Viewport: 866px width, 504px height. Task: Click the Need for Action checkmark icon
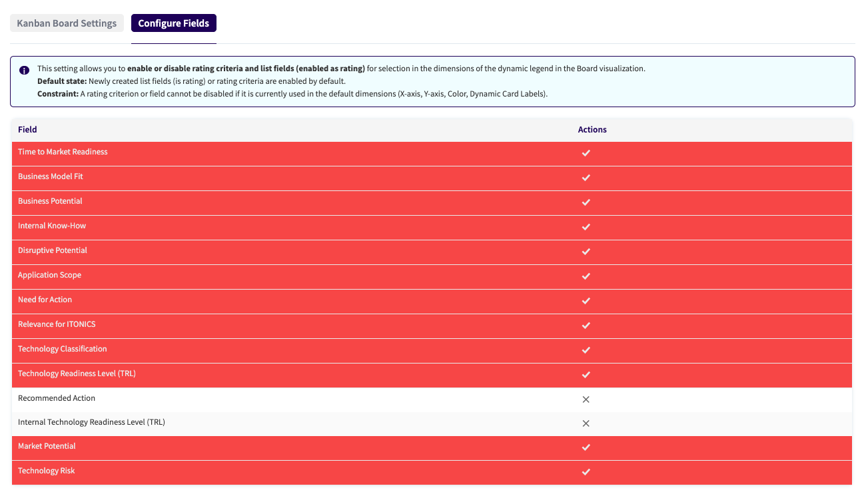(x=586, y=301)
